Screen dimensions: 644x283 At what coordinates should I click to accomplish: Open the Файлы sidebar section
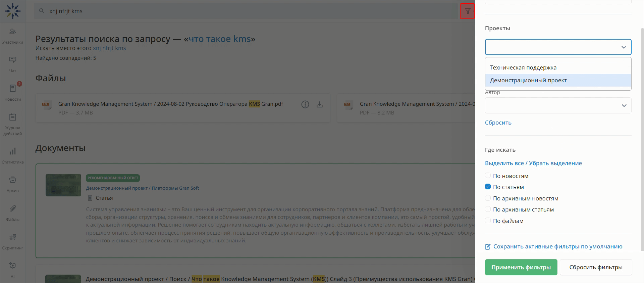[x=13, y=213]
